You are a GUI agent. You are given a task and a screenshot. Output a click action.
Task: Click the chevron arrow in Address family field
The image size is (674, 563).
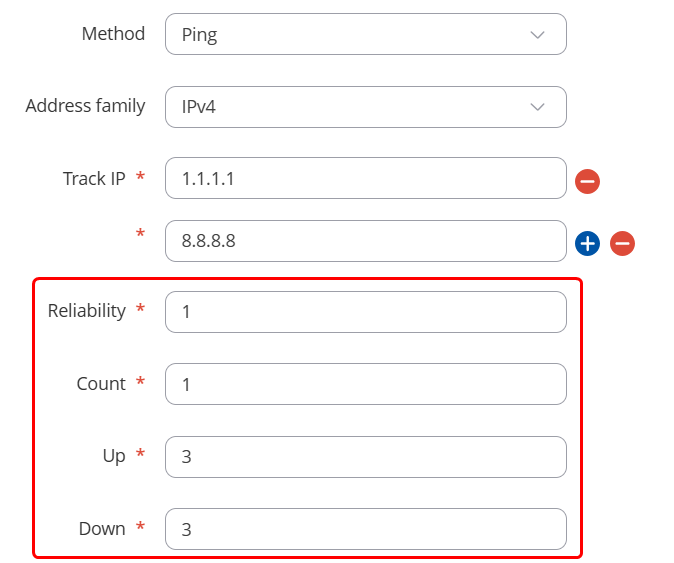pyautogui.click(x=537, y=106)
